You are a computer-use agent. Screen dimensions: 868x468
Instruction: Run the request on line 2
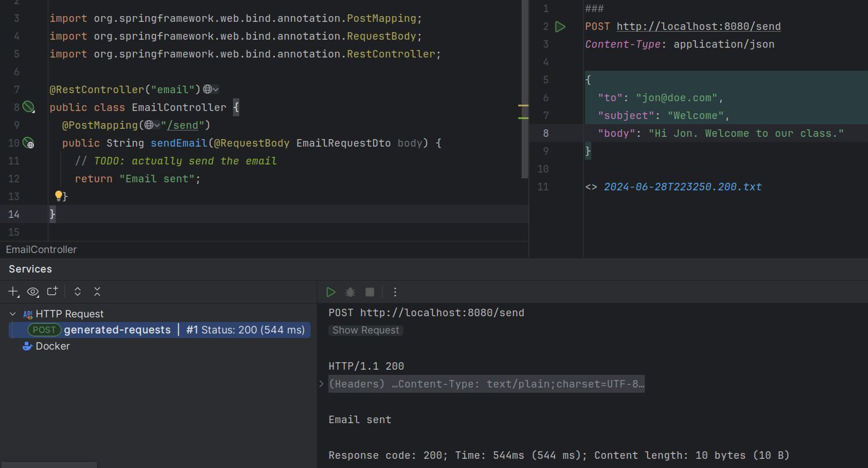pos(560,26)
